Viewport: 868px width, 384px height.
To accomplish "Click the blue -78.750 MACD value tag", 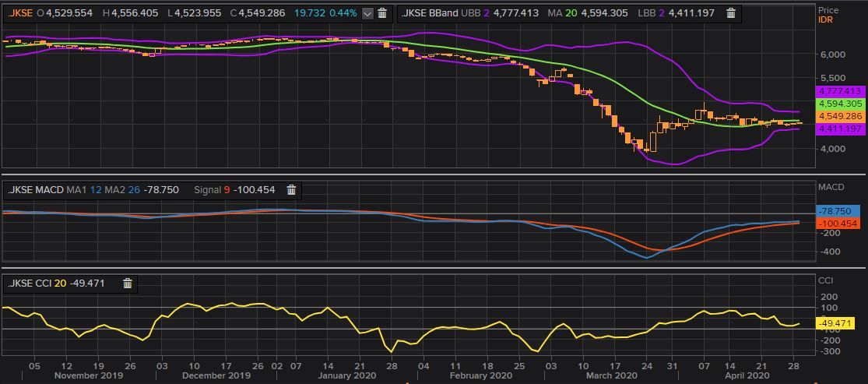I will (838, 211).
